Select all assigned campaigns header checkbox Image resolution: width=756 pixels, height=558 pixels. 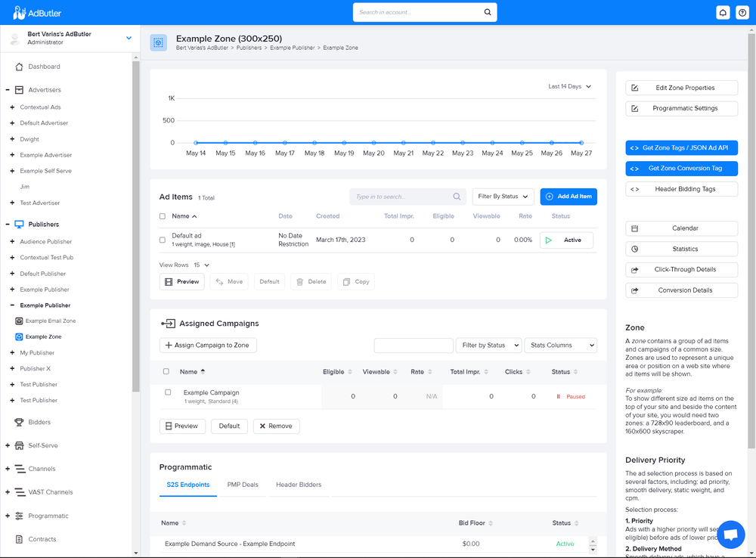point(166,371)
